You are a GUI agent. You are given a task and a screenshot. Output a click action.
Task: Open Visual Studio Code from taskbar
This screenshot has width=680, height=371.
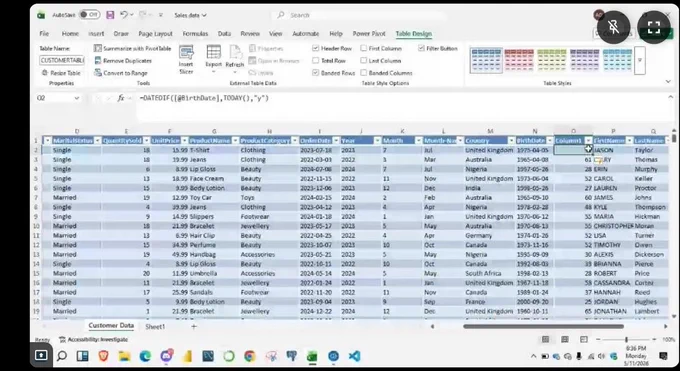point(354,356)
